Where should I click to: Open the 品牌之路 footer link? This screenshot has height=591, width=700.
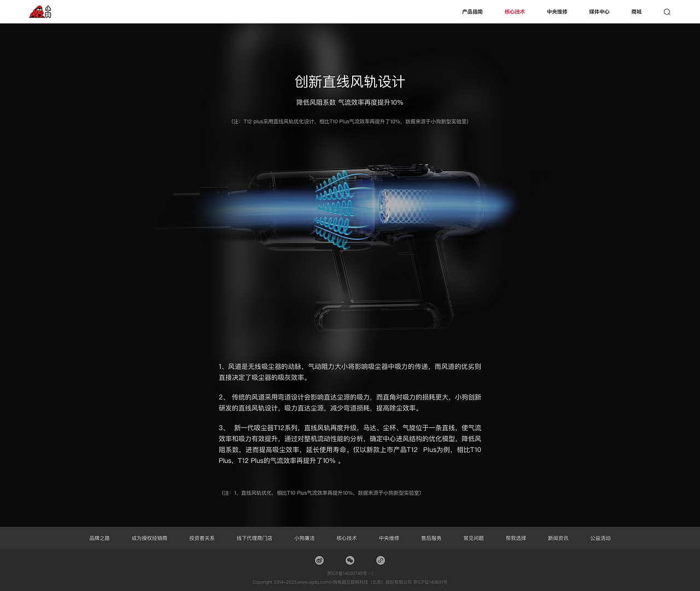(100, 538)
